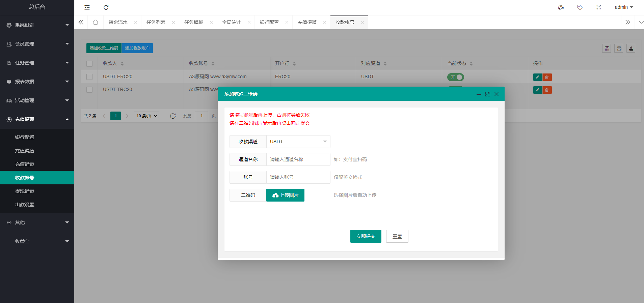
Task: Click the 上传图片 upload button
Action: click(x=285, y=195)
